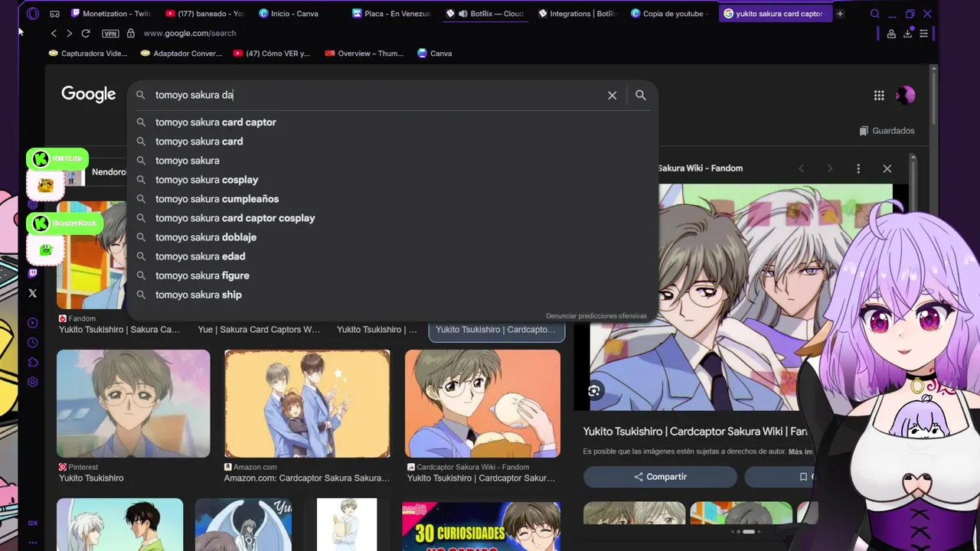The image size is (980, 551).
Task: Open the (47) Cómo VER y... bookmark
Action: [x=272, y=54]
